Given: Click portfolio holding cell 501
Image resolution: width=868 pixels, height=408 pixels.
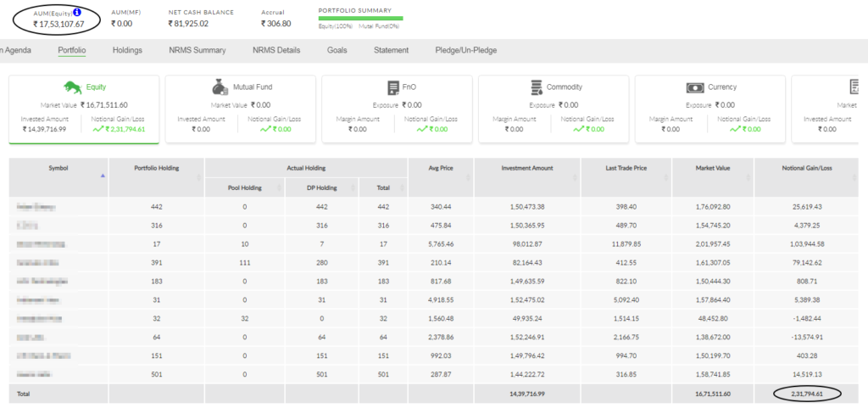Looking at the screenshot, I should click(x=157, y=375).
